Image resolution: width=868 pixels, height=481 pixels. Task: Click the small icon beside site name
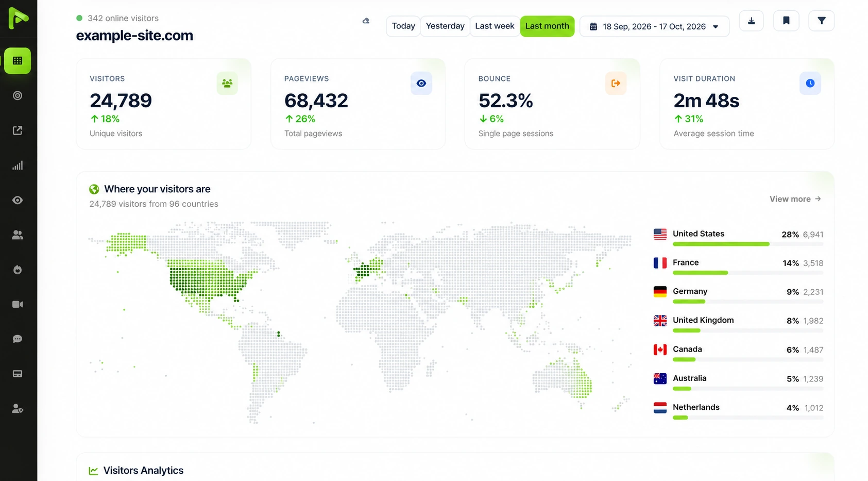366,21
